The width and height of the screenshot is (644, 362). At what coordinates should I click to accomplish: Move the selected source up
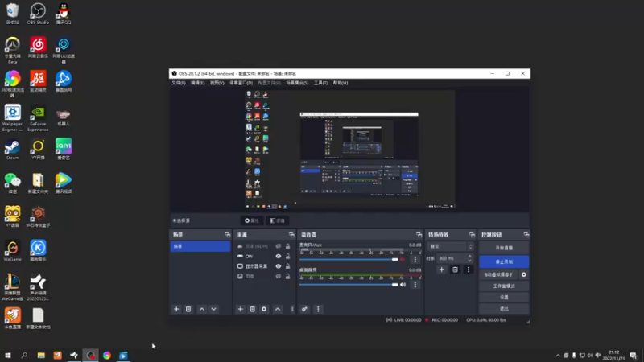pos(278,309)
